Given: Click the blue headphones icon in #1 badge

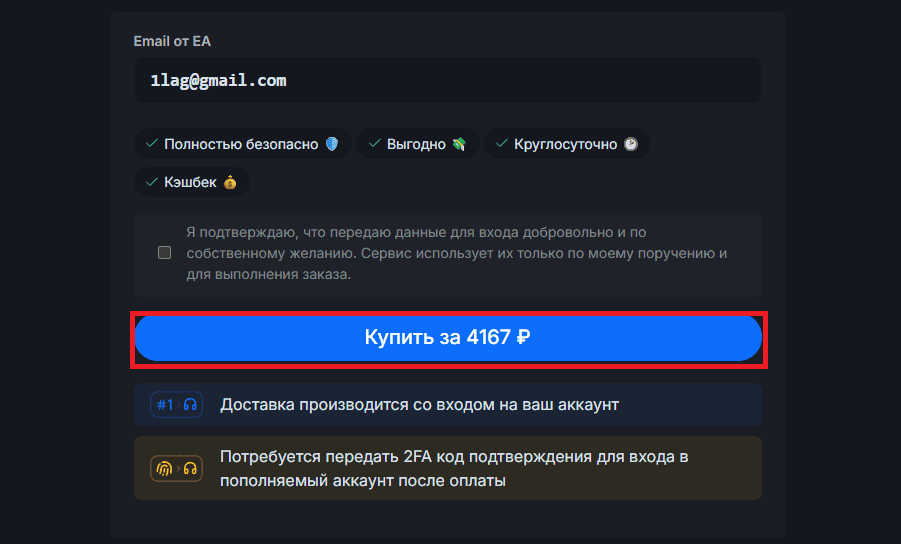Looking at the screenshot, I should click(190, 405).
